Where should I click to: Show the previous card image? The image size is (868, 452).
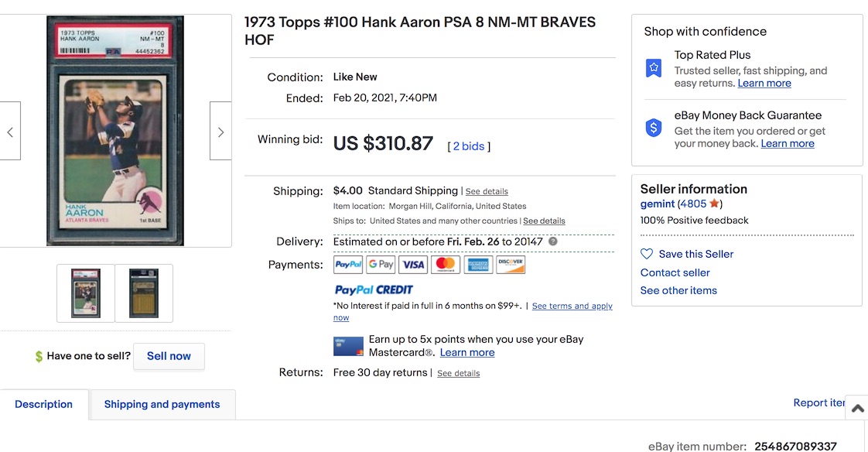coord(10,132)
